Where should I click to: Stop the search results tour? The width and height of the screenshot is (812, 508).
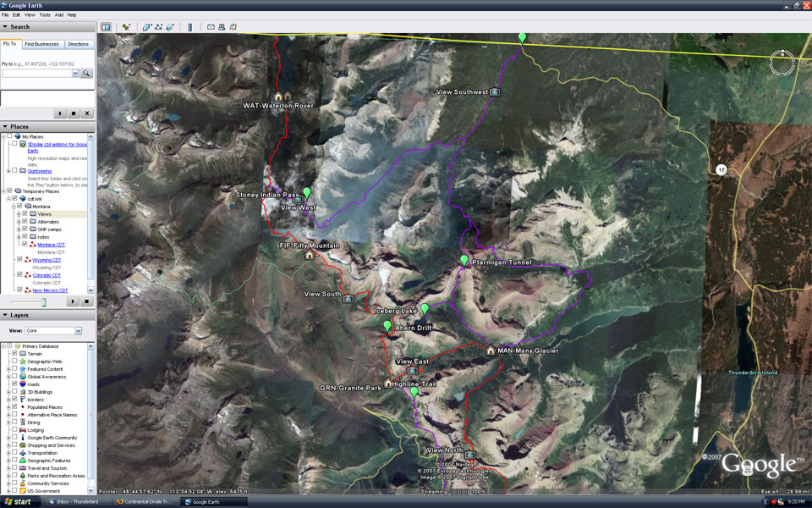pos(74,113)
